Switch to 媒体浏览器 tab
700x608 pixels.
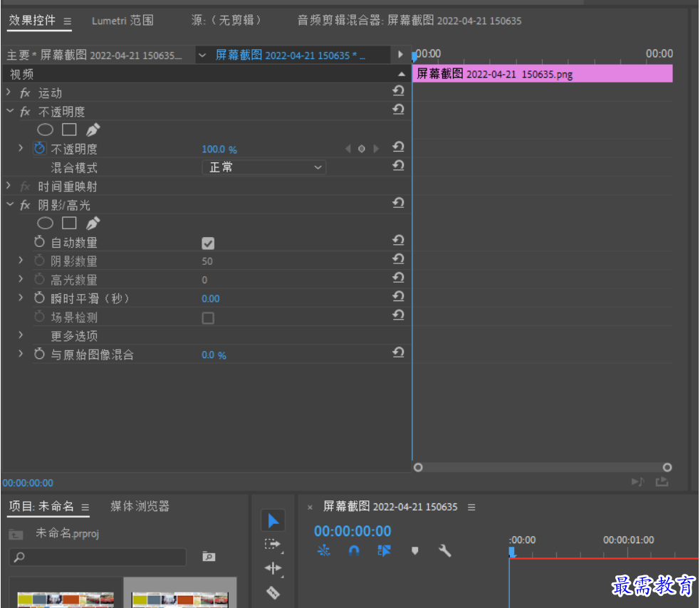(x=140, y=506)
